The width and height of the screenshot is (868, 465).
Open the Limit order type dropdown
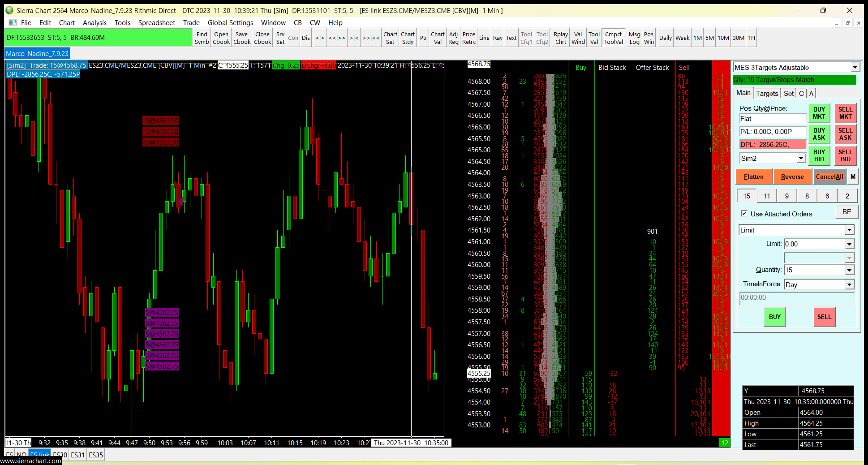(849, 230)
